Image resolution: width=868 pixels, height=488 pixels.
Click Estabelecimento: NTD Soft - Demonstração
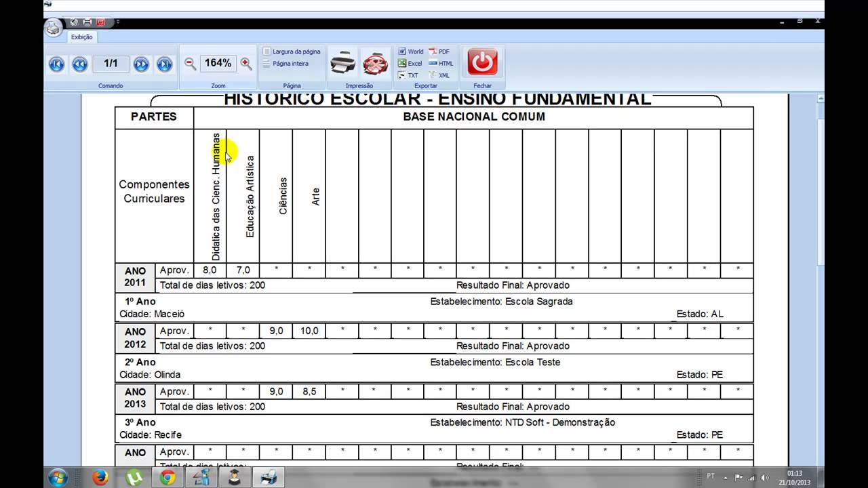point(523,422)
